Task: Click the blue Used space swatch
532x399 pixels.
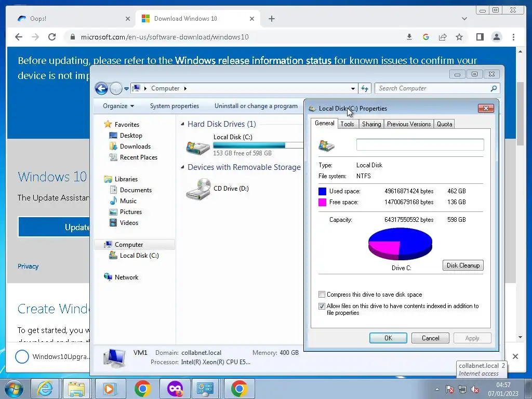Action: click(x=322, y=191)
